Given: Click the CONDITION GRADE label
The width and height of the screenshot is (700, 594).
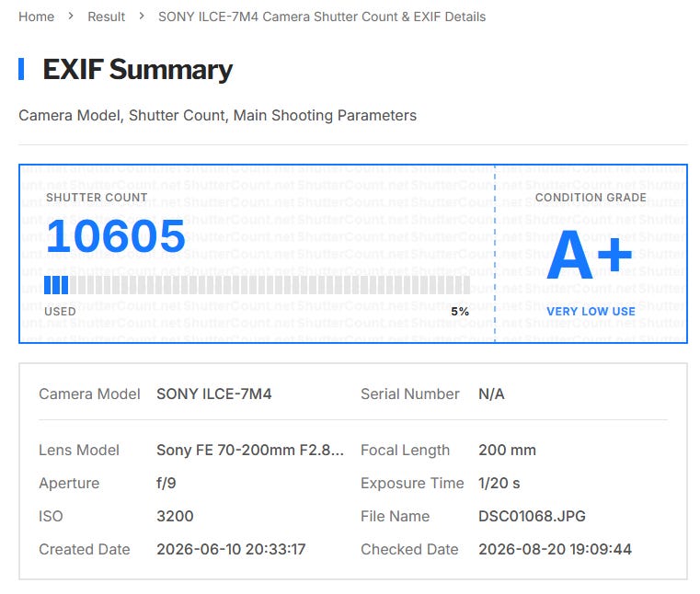Looking at the screenshot, I should click(x=591, y=198).
